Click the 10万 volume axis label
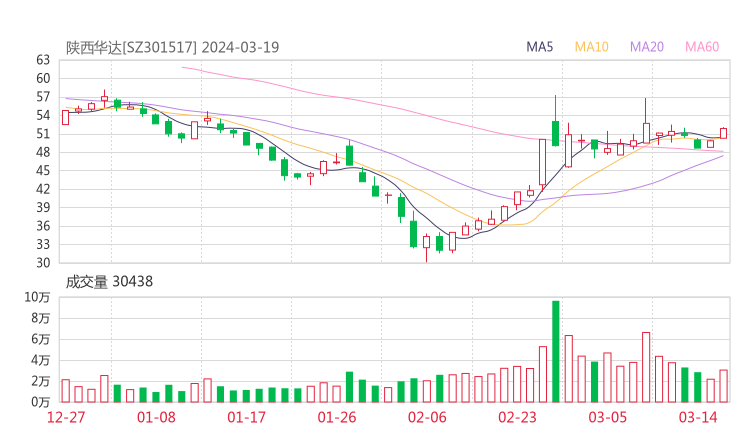 37,297
